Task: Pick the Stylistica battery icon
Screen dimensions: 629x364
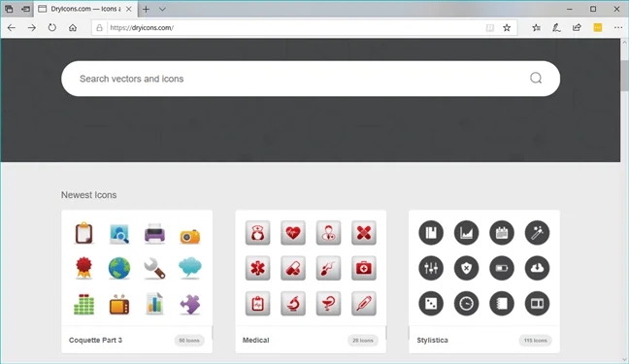Action: click(x=502, y=268)
